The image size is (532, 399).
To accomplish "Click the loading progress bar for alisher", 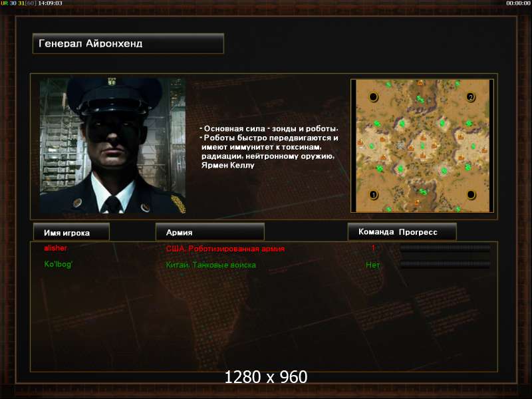I will 445,248.
